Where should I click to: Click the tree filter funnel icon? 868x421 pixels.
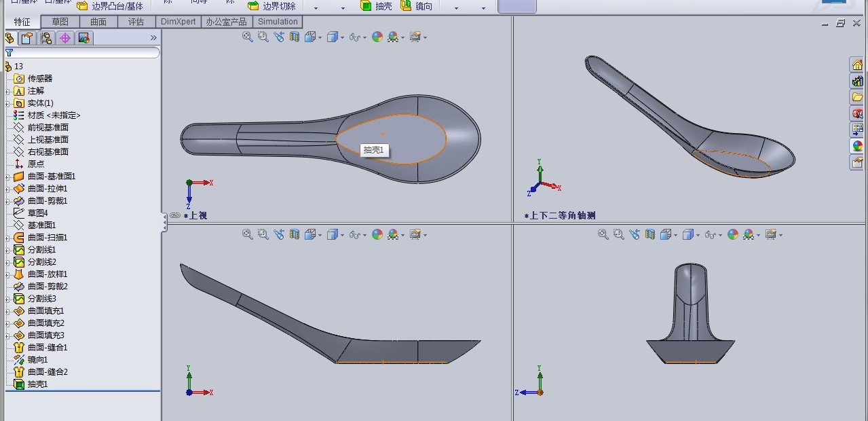(9, 52)
